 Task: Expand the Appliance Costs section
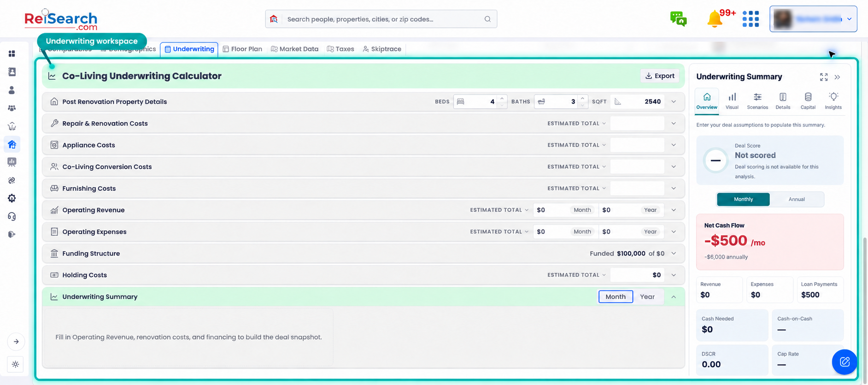674,145
